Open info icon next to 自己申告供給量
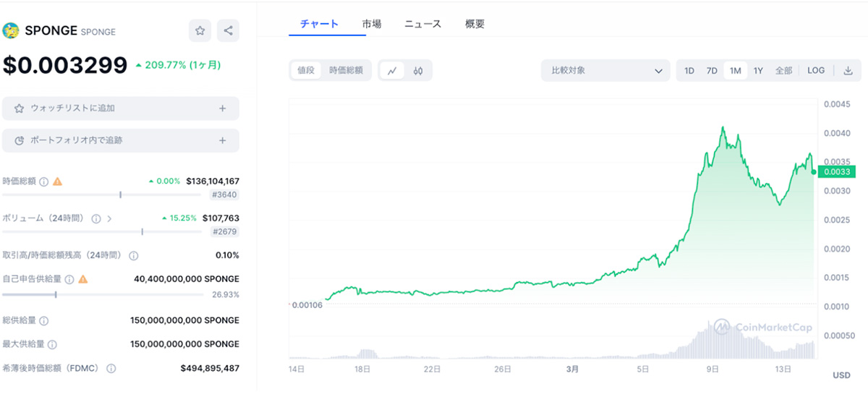This screenshot has width=868, height=397. [69, 278]
